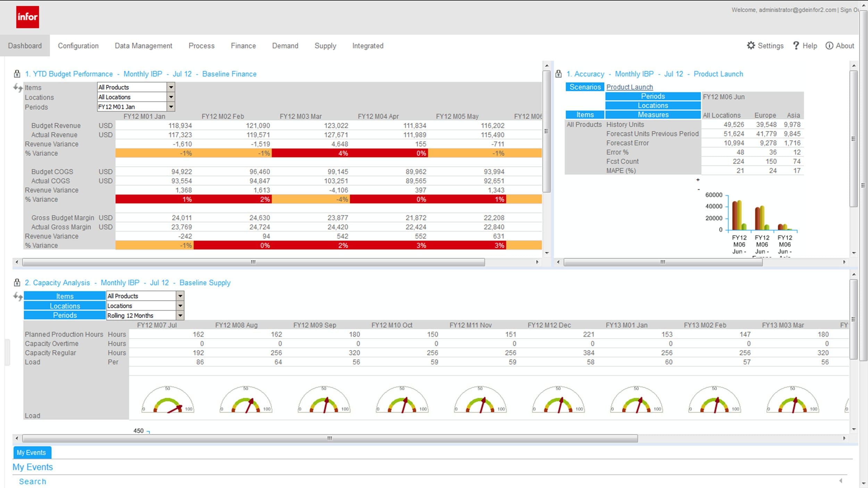Click swap axes icon in YTD Budget panel
The height and width of the screenshot is (488, 868).
[18, 87]
